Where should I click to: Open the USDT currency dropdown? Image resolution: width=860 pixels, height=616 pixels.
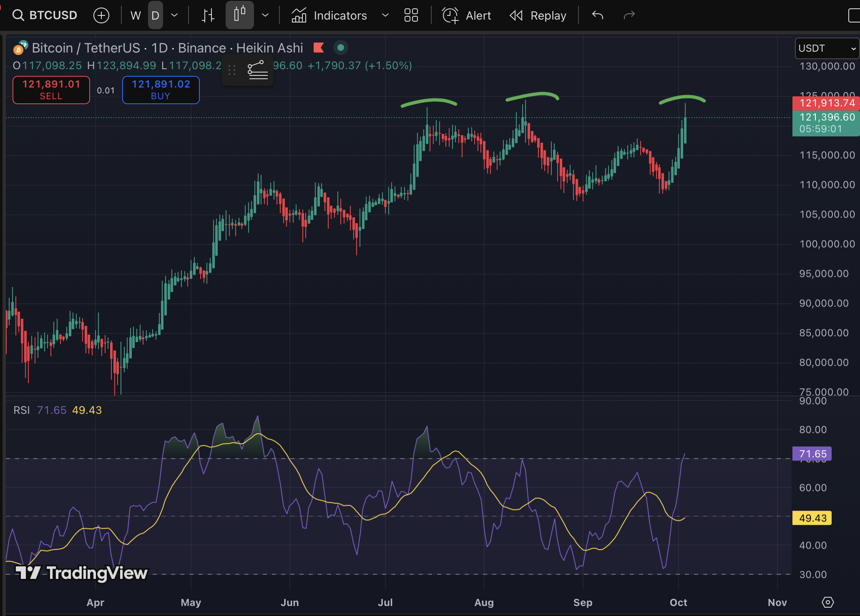pos(826,48)
